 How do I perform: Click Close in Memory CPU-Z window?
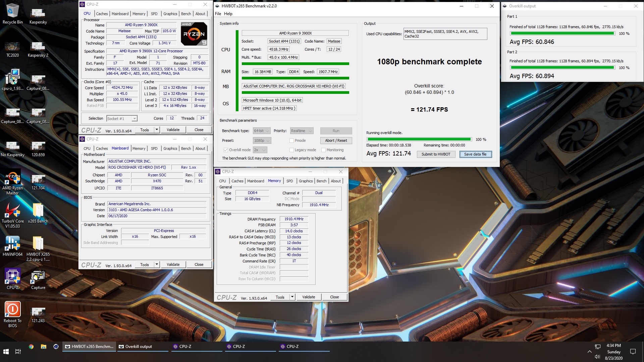(334, 297)
